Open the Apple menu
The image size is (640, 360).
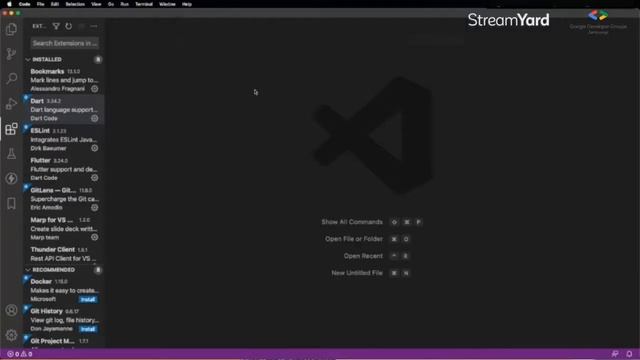(9, 4)
